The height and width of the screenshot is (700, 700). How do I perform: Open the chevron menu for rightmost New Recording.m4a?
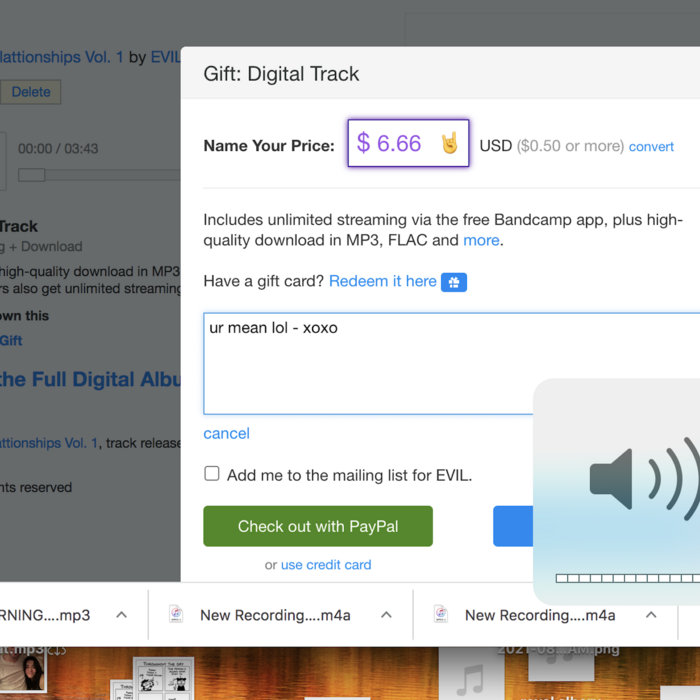[x=651, y=615]
